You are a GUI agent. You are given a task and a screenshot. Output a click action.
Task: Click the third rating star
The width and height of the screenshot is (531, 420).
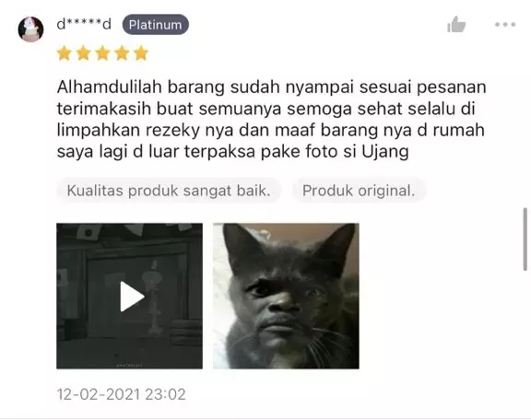click(x=102, y=53)
